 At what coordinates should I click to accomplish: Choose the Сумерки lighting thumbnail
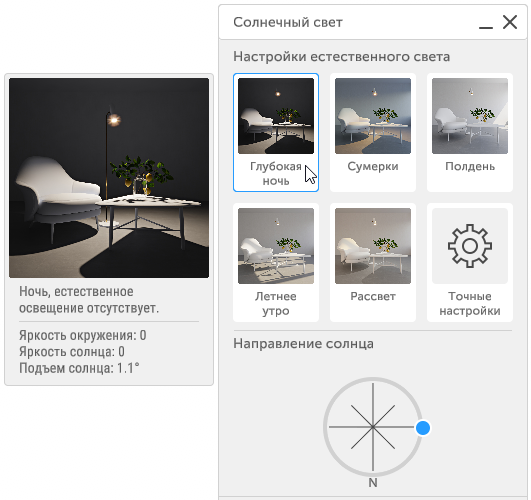[x=373, y=116]
